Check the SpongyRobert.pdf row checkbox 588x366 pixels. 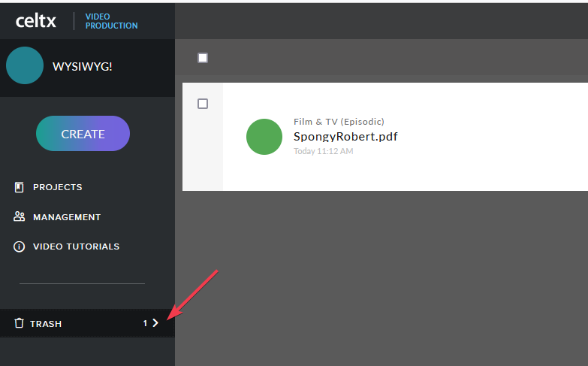[x=203, y=104]
